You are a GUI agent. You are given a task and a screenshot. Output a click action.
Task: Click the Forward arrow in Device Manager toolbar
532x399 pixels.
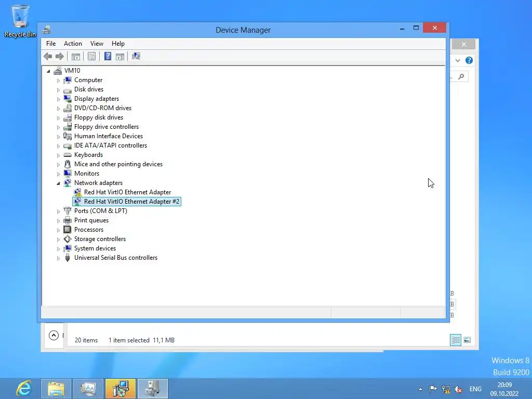point(60,56)
